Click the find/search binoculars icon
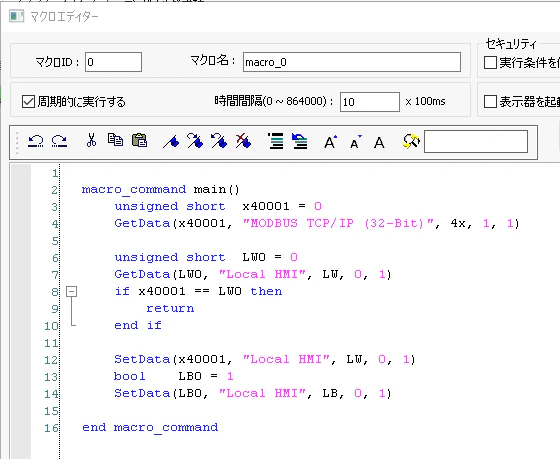Screen dimensions: 560x459 (x=411, y=141)
